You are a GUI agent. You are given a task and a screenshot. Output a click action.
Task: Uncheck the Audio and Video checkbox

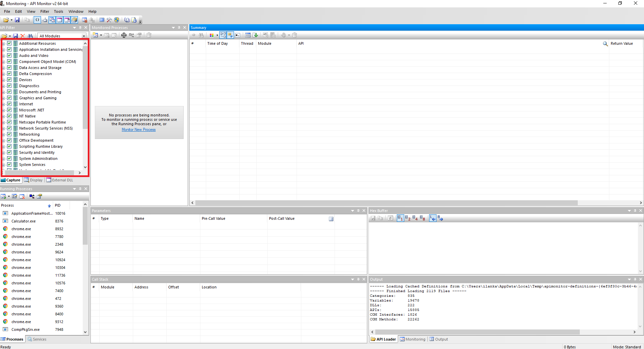[x=9, y=56]
